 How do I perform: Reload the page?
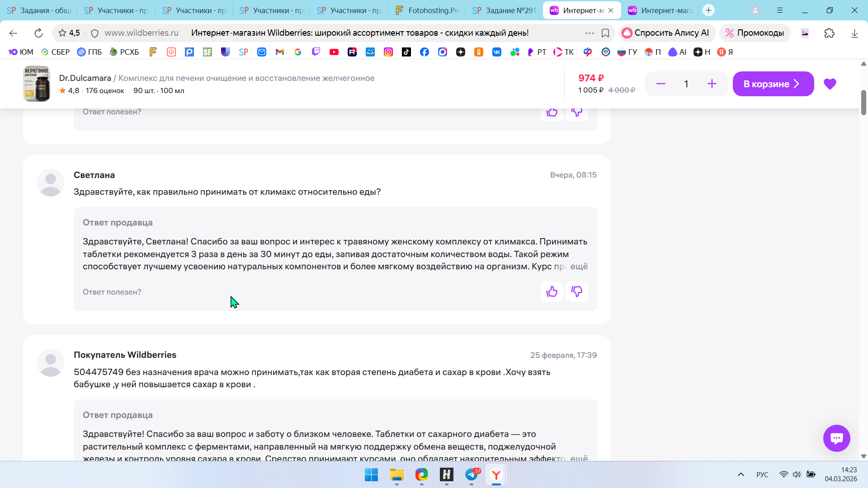[38, 33]
